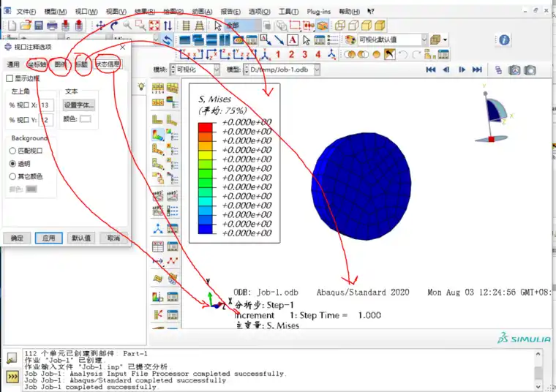Click the Auto-fit view icon

(x=154, y=26)
